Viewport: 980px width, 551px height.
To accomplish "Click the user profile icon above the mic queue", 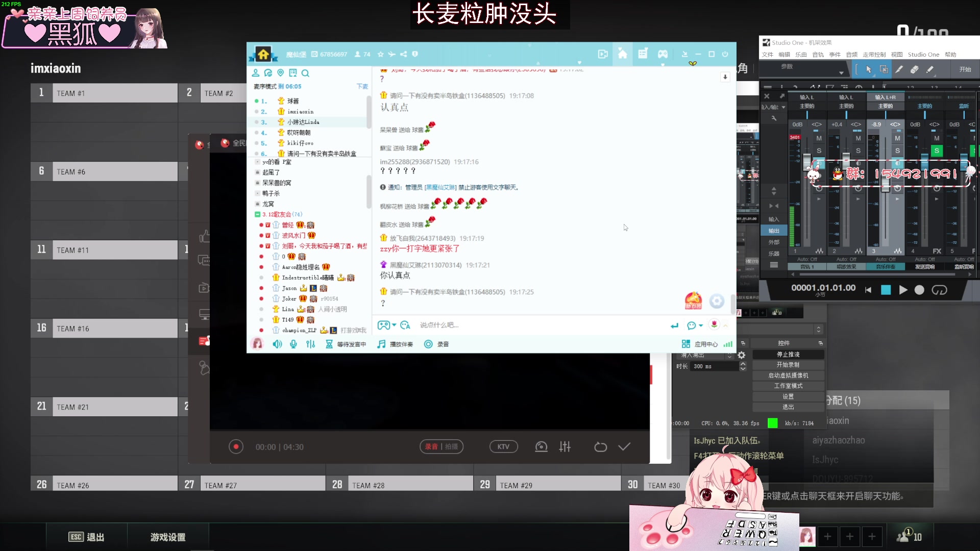I will click(x=256, y=73).
